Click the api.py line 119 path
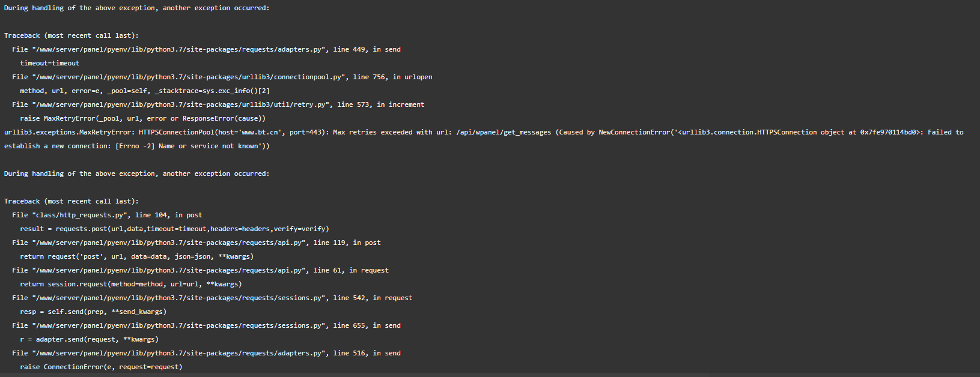Screen dimensions: 980x377 196,243
